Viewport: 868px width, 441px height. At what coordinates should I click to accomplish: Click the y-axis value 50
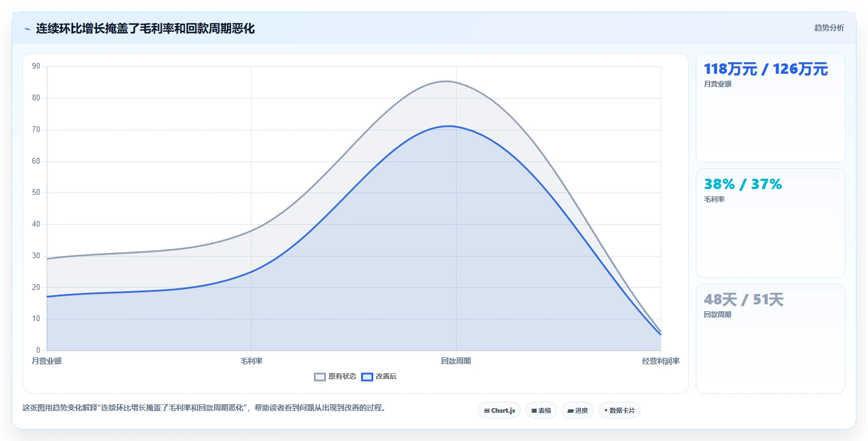[36, 193]
